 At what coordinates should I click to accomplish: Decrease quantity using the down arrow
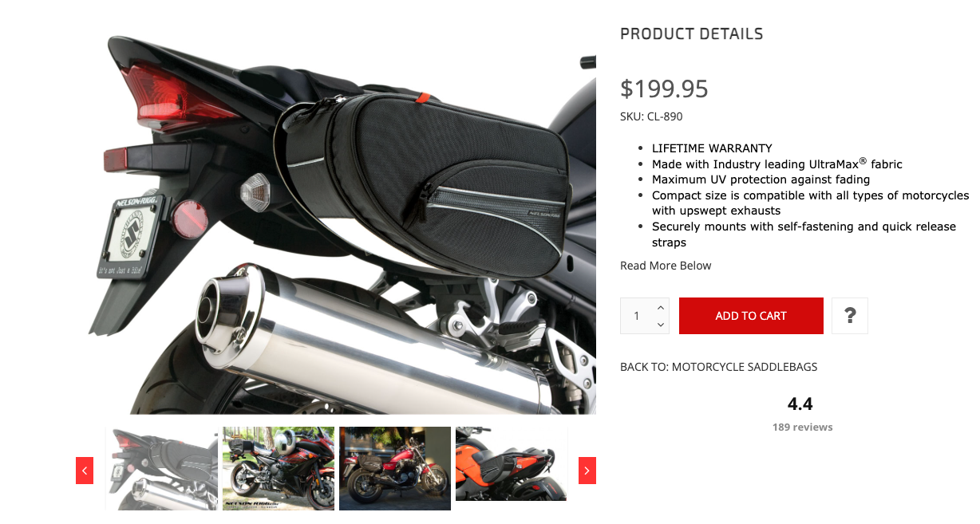click(661, 325)
